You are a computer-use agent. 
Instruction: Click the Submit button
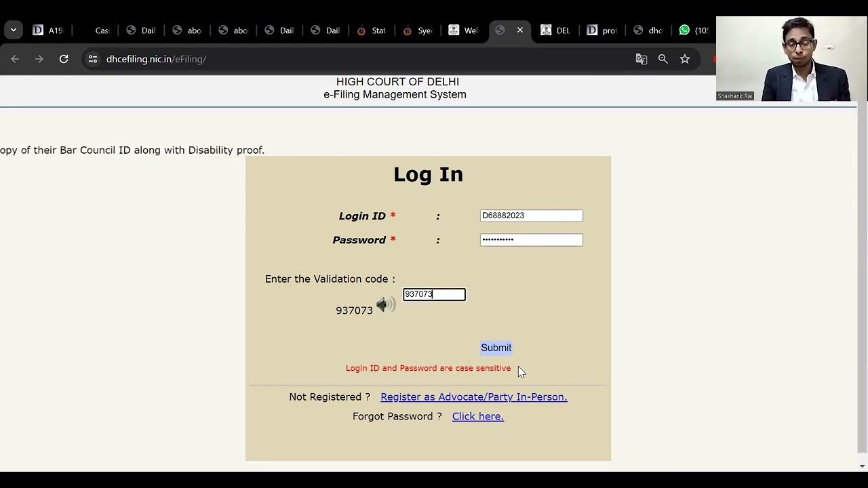click(496, 348)
